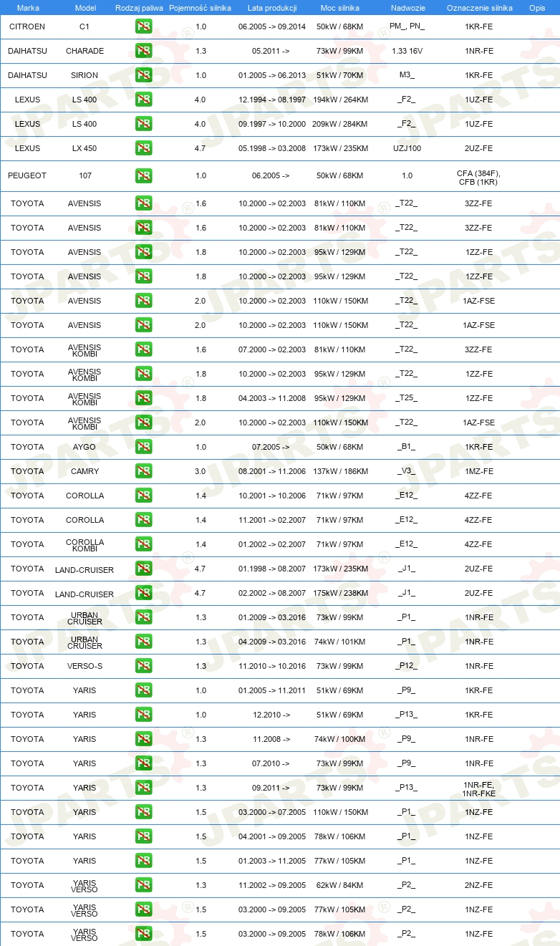Click the 1NR-FKE engine code cell
The image size is (560, 946).
click(x=479, y=789)
